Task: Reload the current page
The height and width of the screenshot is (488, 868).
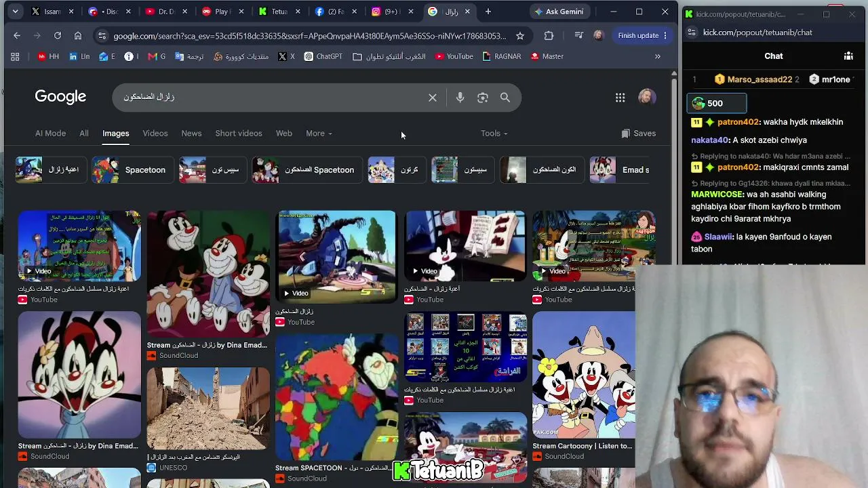Action: [58, 35]
